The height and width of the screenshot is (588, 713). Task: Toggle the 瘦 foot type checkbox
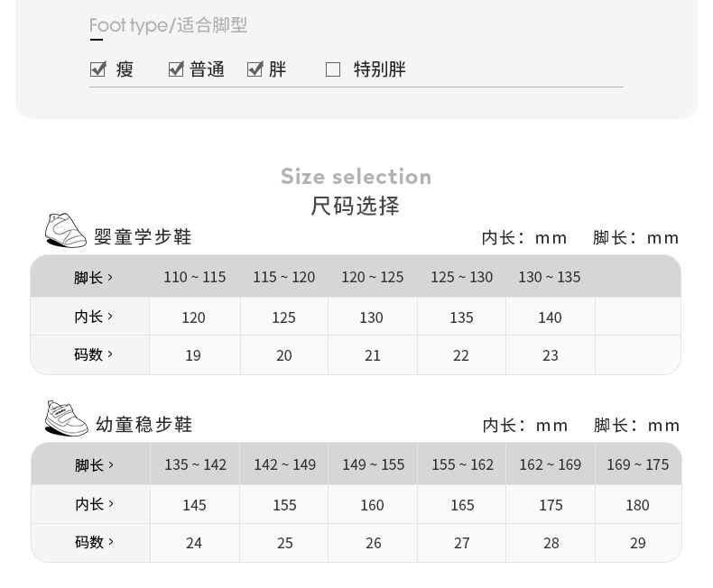point(98,69)
